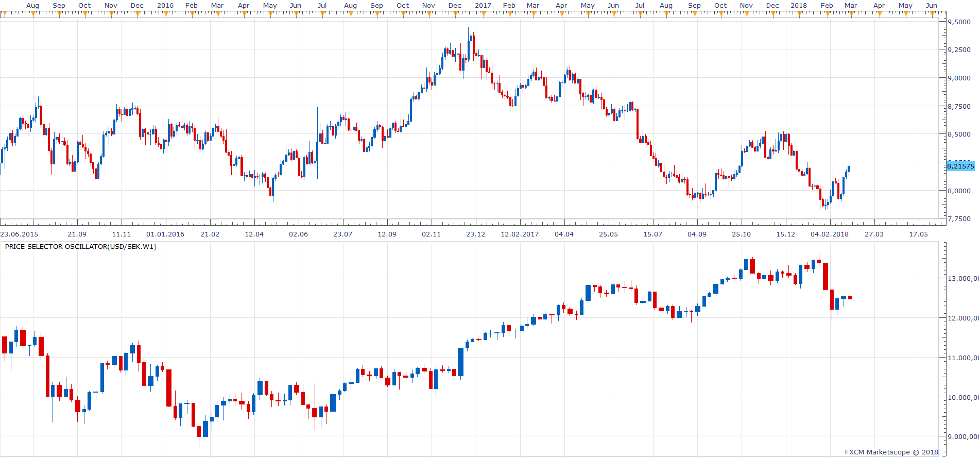
Task: Click the 02.11 date label
Action: click(431, 234)
